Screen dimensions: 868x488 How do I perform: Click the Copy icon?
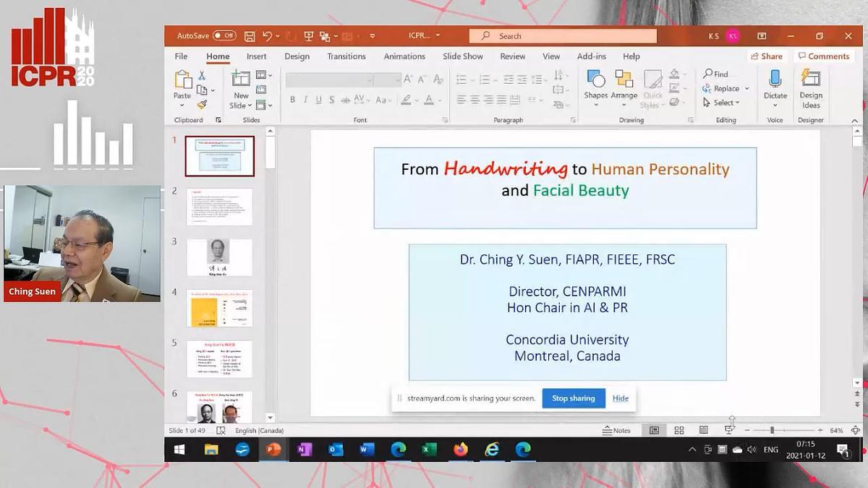(x=202, y=90)
